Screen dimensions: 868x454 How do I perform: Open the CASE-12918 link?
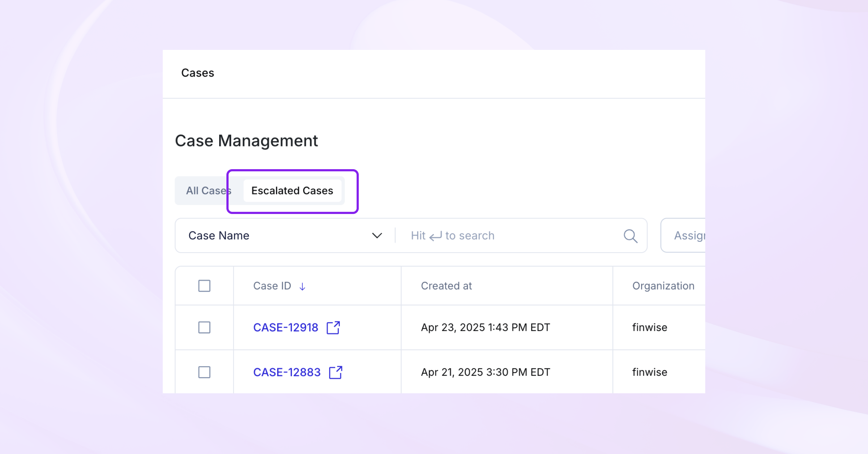(x=285, y=327)
